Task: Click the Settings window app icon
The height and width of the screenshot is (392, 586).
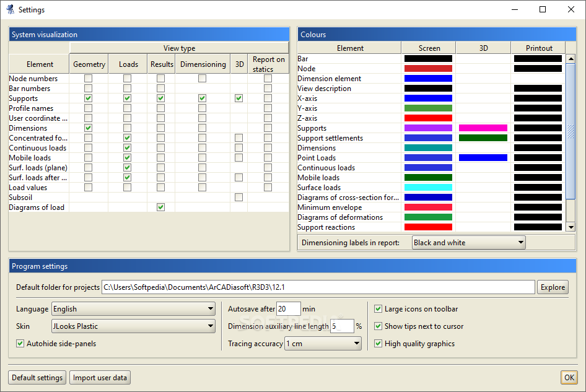Action: point(10,9)
